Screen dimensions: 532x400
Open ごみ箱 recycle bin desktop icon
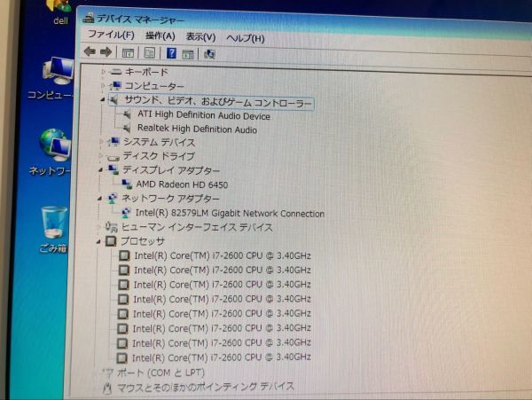(x=53, y=223)
